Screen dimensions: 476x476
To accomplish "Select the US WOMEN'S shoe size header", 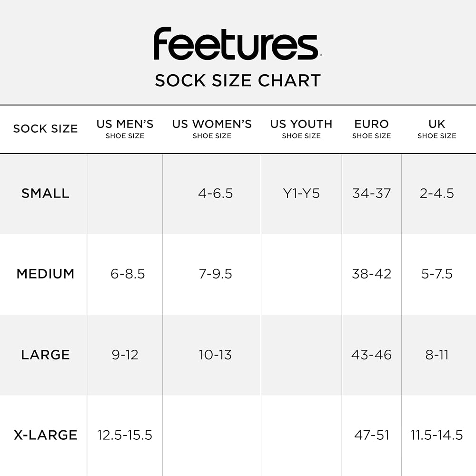I will pyautogui.click(x=212, y=129).
